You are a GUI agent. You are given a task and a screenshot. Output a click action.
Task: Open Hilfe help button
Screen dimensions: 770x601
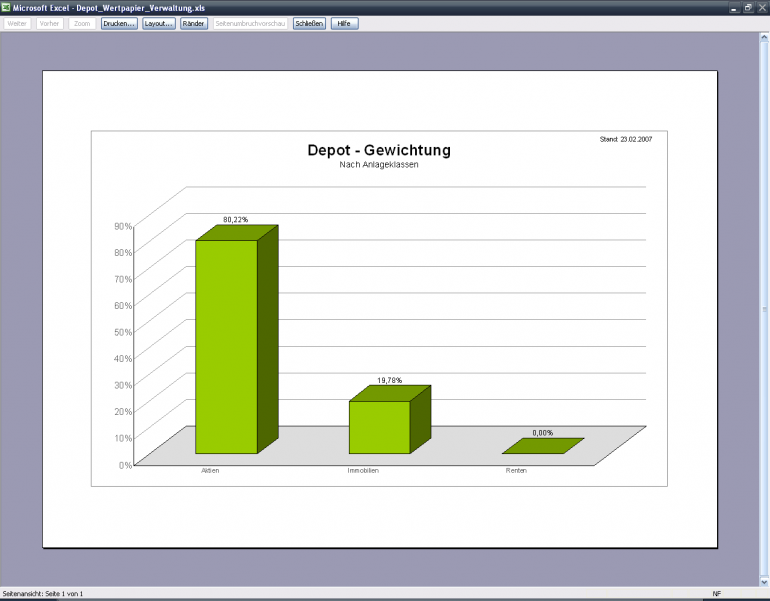344,24
